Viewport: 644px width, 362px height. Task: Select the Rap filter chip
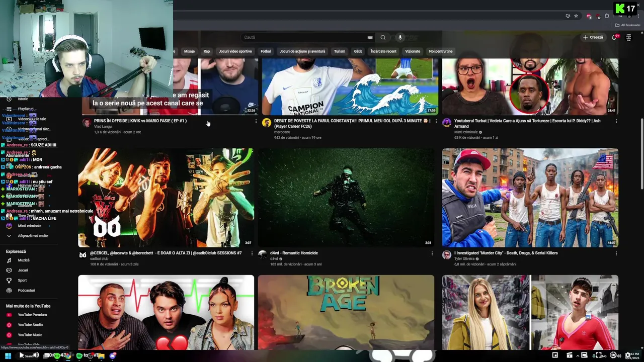coord(207,51)
